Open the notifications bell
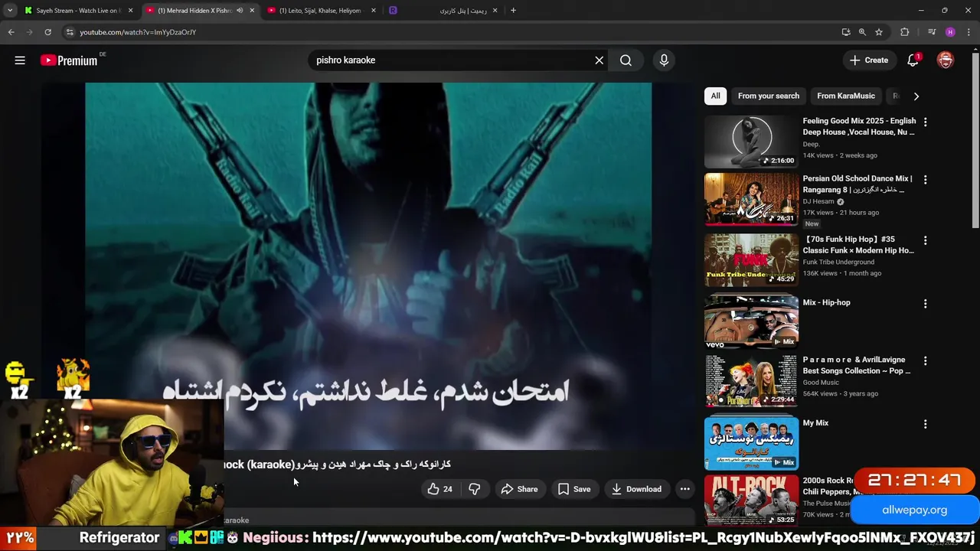Viewport: 980px width, 551px height. click(x=913, y=60)
